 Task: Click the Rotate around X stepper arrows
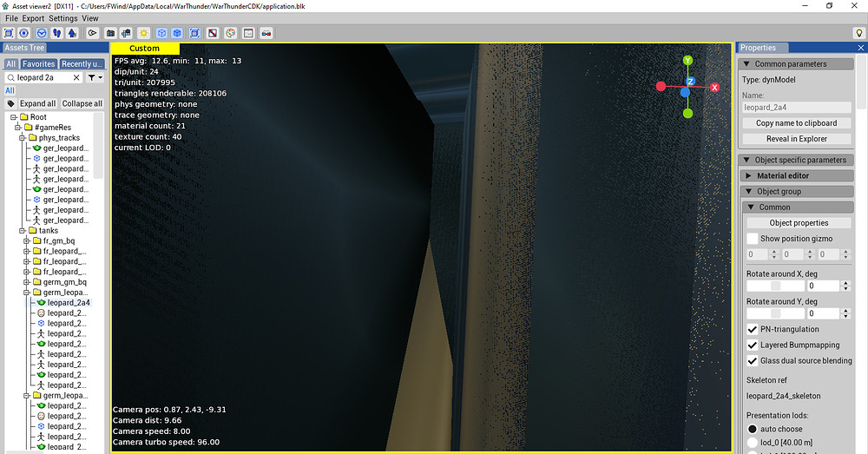pos(845,286)
